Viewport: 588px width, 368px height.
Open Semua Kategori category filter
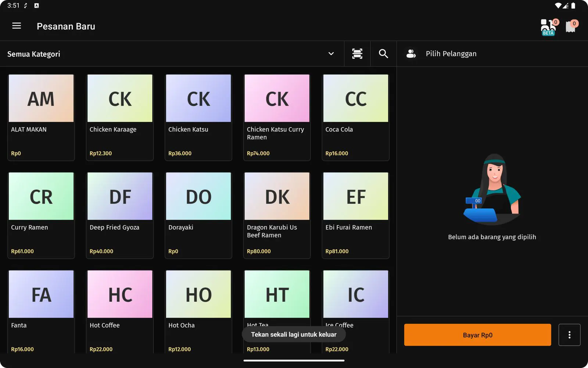tap(34, 54)
